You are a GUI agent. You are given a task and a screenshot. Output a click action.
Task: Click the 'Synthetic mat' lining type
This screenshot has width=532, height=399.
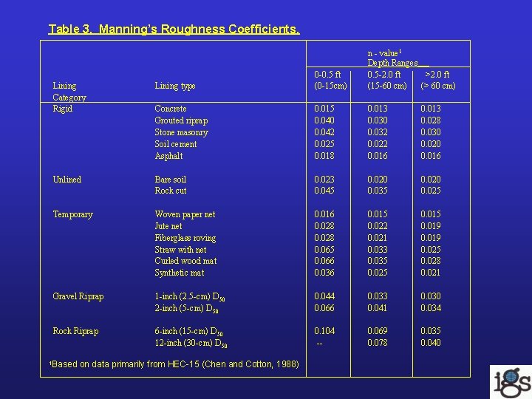tap(180, 273)
